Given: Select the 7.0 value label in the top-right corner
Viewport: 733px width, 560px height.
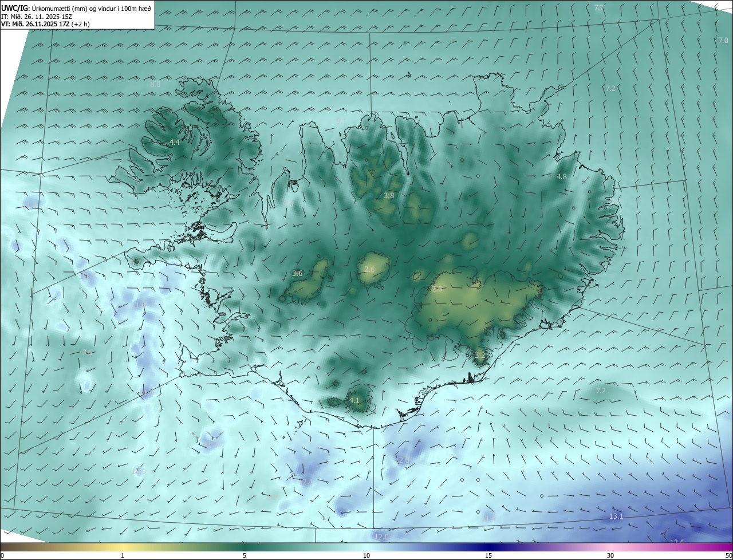Looking at the screenshot, I should point(723,41).
